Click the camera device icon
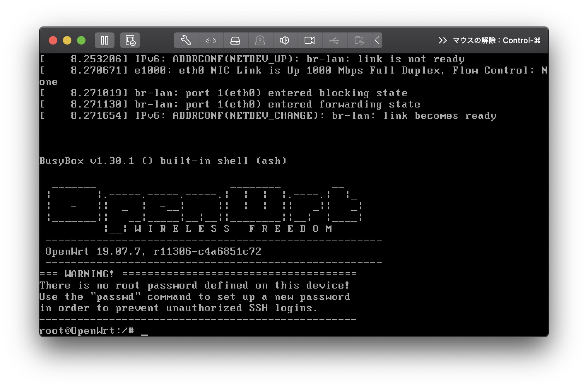The width and height of the screenshot is (588, 389). 310,40
